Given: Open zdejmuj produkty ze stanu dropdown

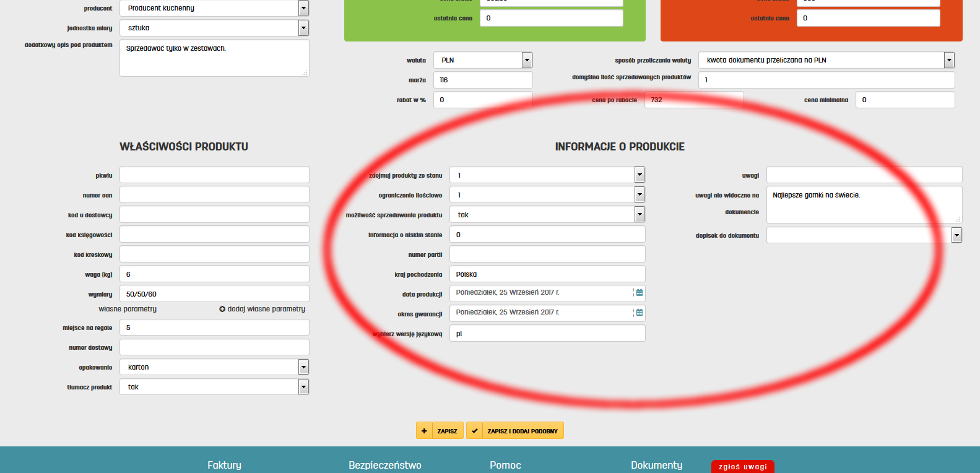Looking at the screenshot, I should point(640,175).
